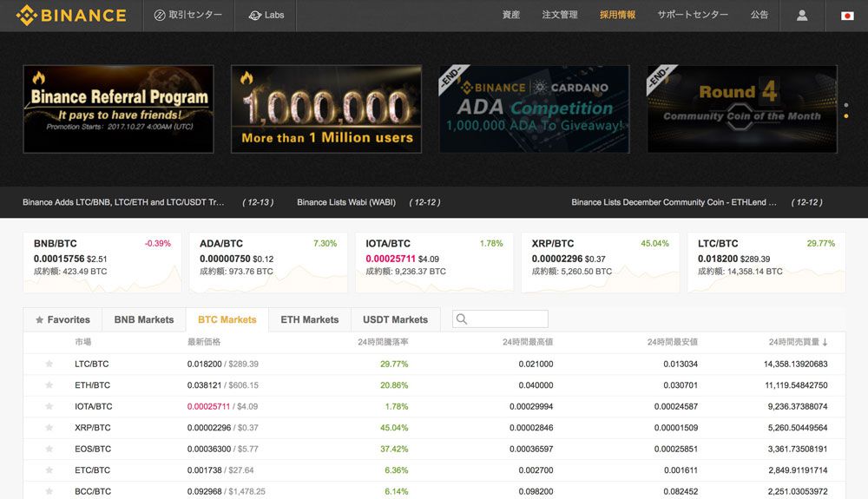Open EOS/BTC market row

click(435, 450)
